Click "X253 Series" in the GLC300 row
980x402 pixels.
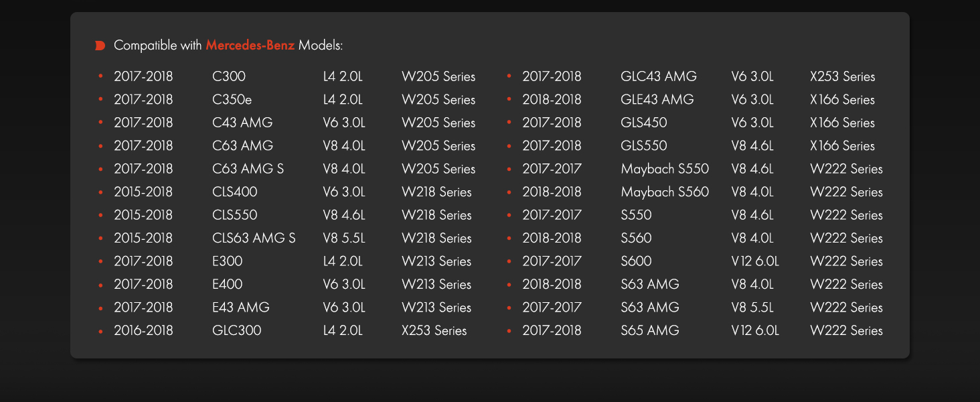pyautogui.click(x=434, y=331)
